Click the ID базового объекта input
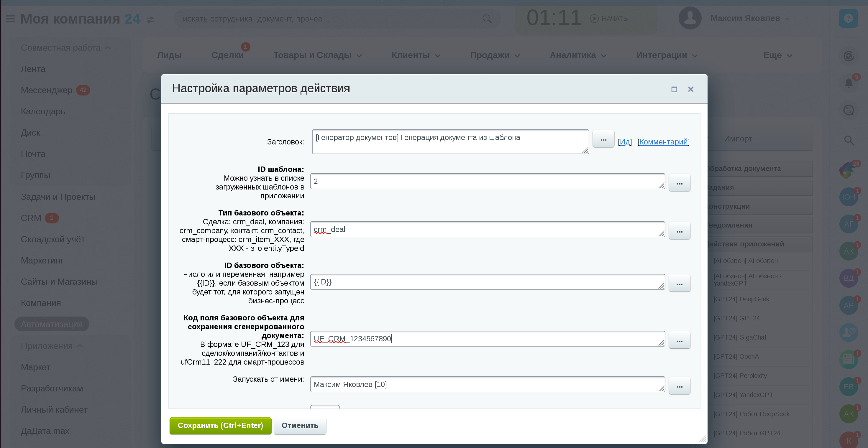Viewport: 868px width, 448px height. [x=487, y=282]
